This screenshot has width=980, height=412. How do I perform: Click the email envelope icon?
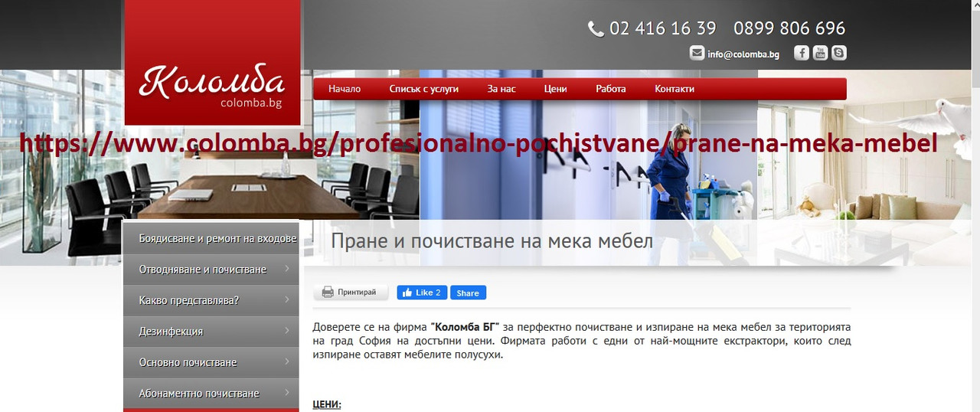(x=697, y=53)
